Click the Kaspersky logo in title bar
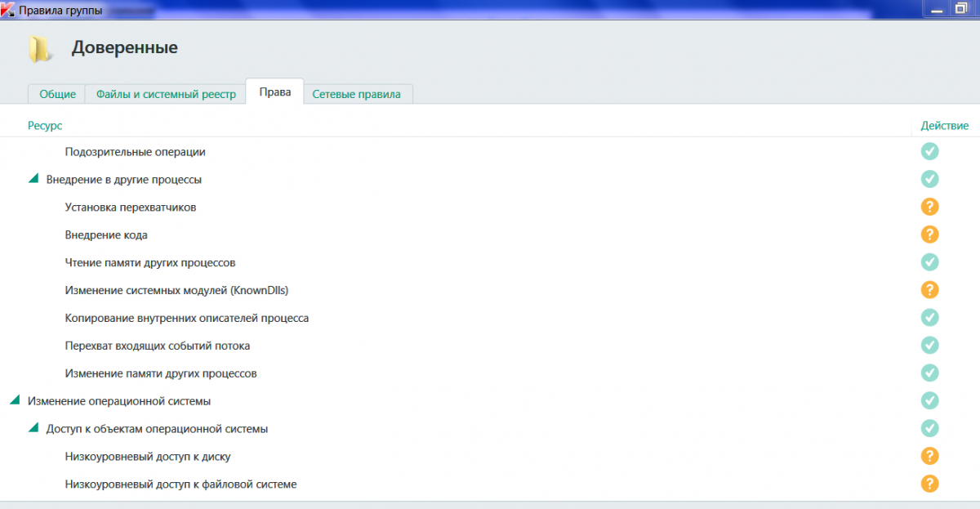This screenshot has height=509, width=980. (7, 9)
